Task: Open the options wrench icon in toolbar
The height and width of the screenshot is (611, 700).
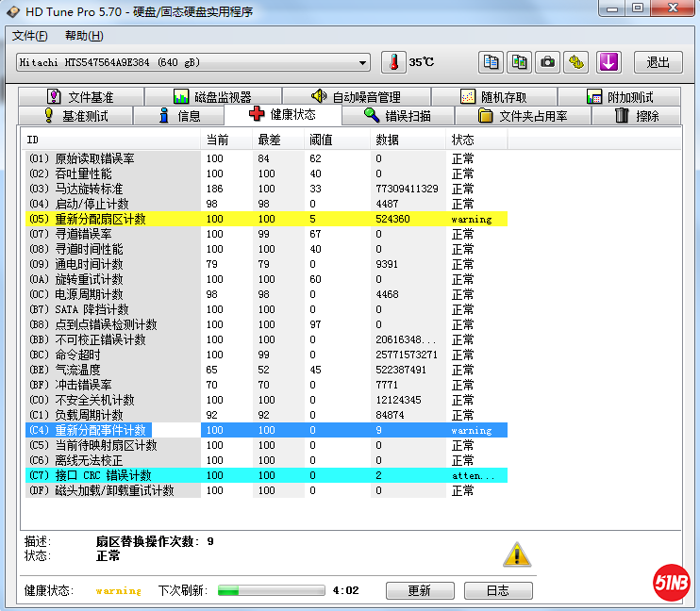Action: tap(576, 62)
